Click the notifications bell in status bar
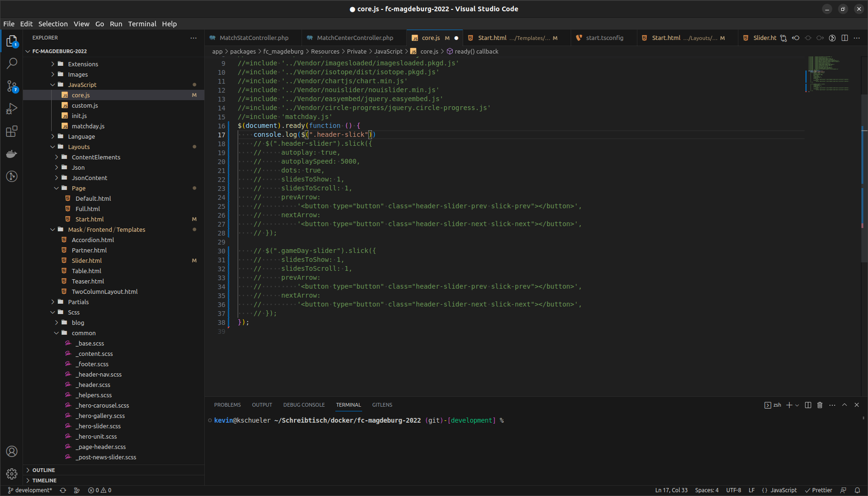868x496 pixels. [x=857, y=490]
